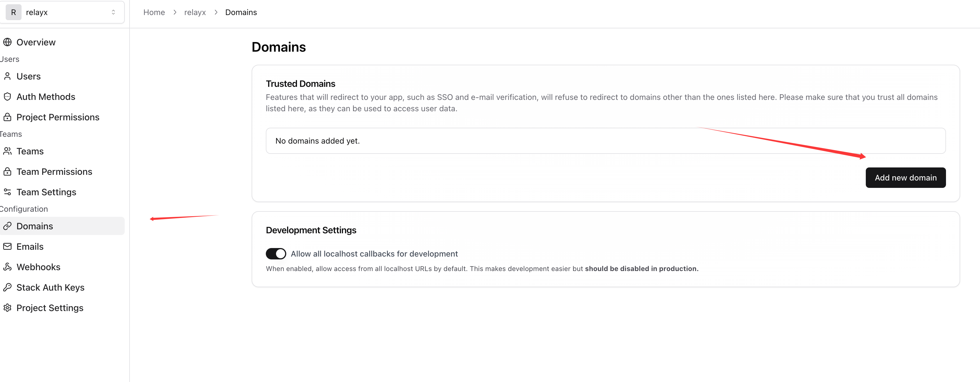Image resolution: width=980 pixels, height=382 pixels.
Task: Click the envelope icon beside Emails
Action: point(7,246)
